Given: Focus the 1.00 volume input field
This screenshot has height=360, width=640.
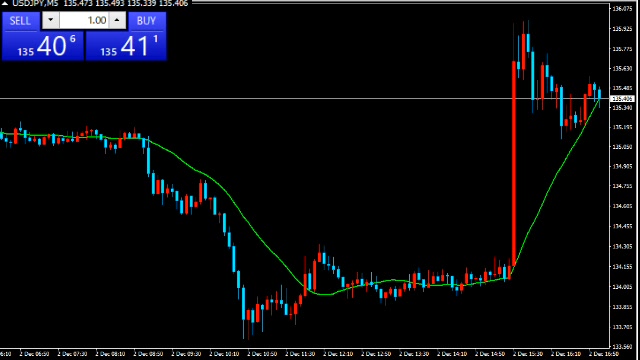Looking at the screenshot, I should [84, 20].
